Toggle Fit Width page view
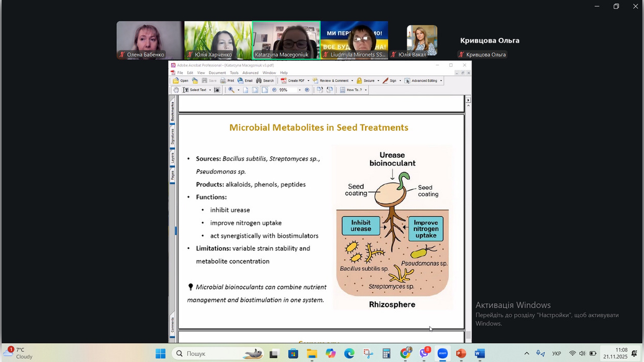644x362 pixels. pos(265,90)
